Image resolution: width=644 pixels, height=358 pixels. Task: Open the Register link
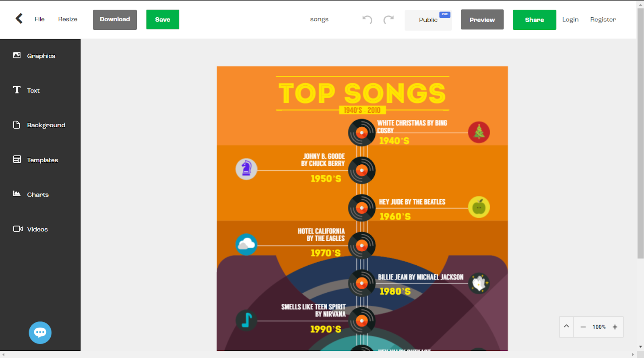click(x=603, y=19)
